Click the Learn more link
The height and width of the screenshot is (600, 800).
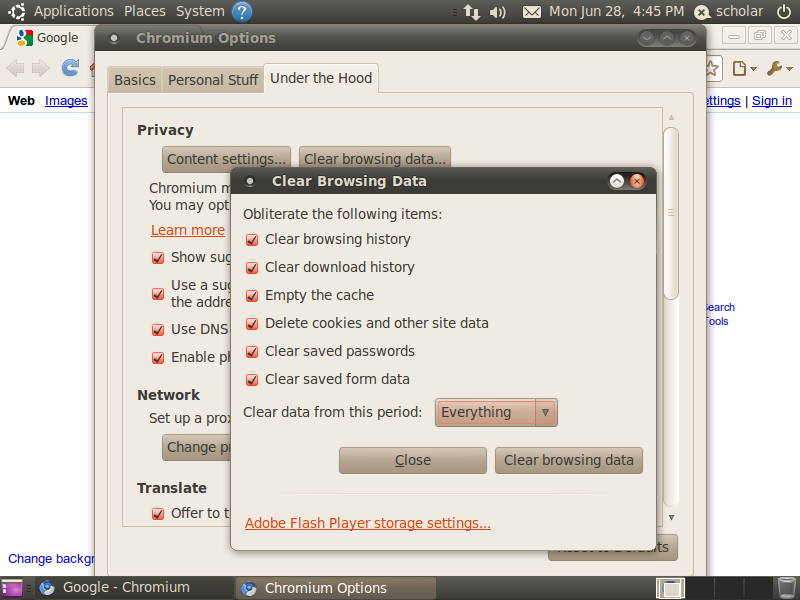click(188, 230)
